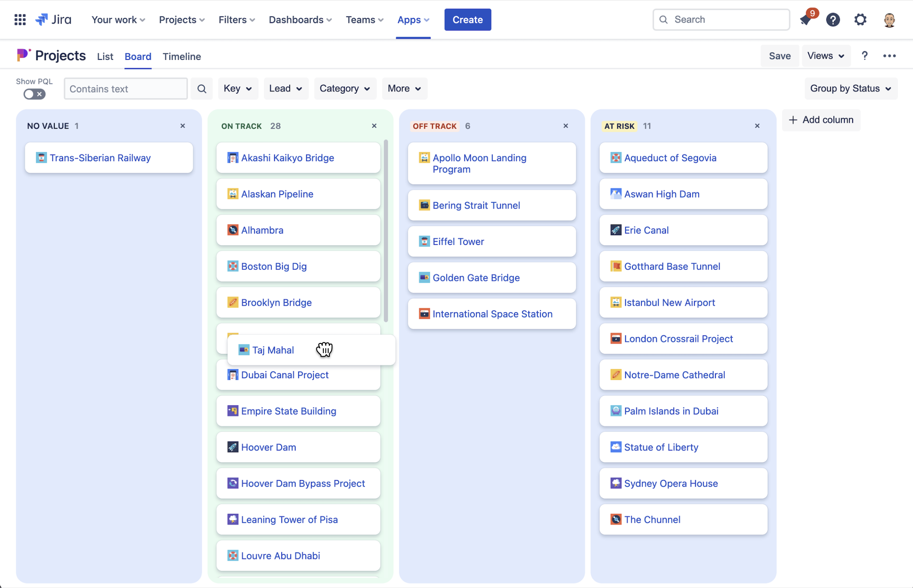The height and width of the screenshot is (588, 913).
Task: Switch to the Timeline tab
Action: [x=182, y=56]
